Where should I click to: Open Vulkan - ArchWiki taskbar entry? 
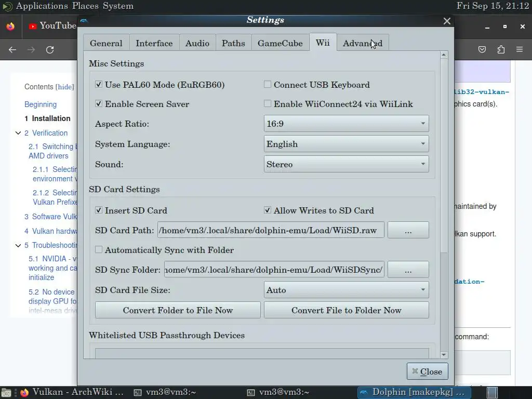pyautogui.click(x=72, y=392)
